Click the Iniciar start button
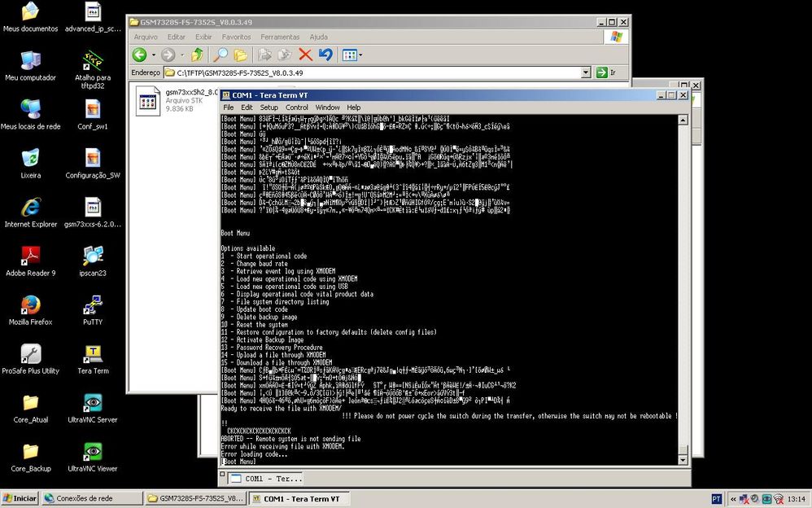The height and width of the screenshot is (508, 812). [20, 498]
